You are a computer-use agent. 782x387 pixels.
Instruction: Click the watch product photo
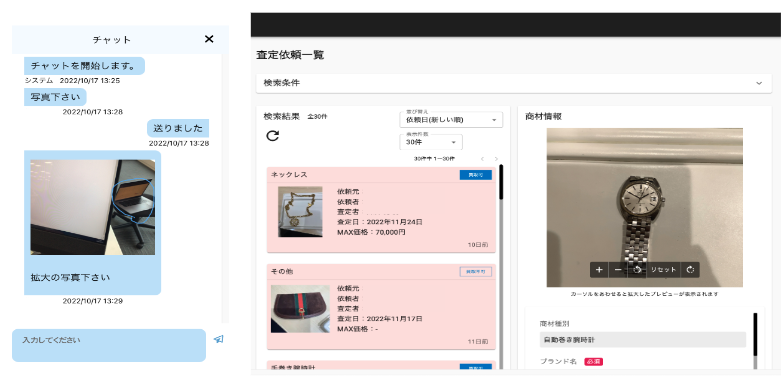(x=644, y=207)
